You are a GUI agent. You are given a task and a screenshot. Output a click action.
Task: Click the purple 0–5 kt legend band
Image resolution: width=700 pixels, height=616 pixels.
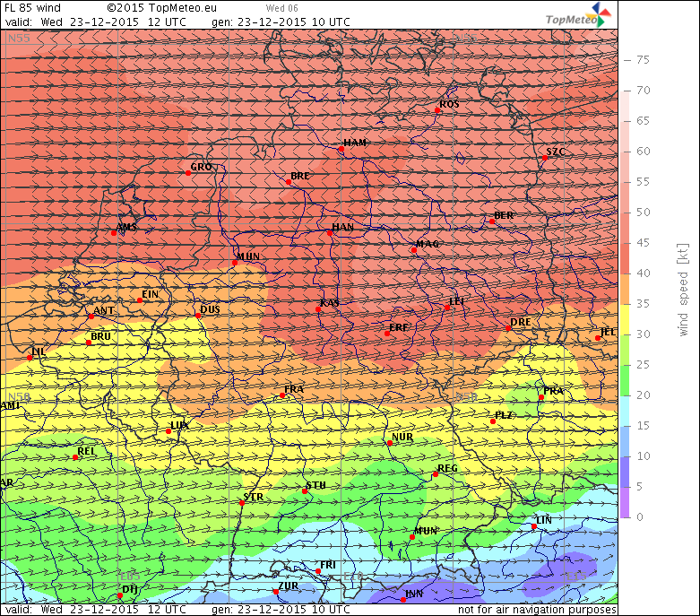tap(626, 501)
